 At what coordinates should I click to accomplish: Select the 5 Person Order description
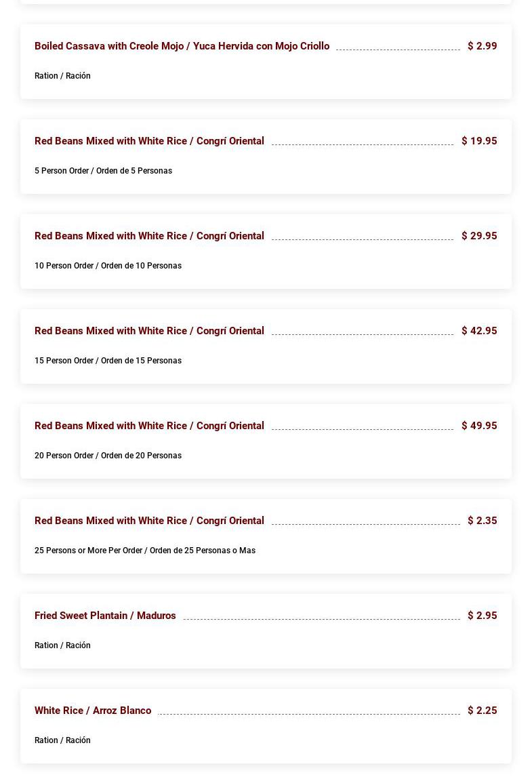(x=103, y=171)
